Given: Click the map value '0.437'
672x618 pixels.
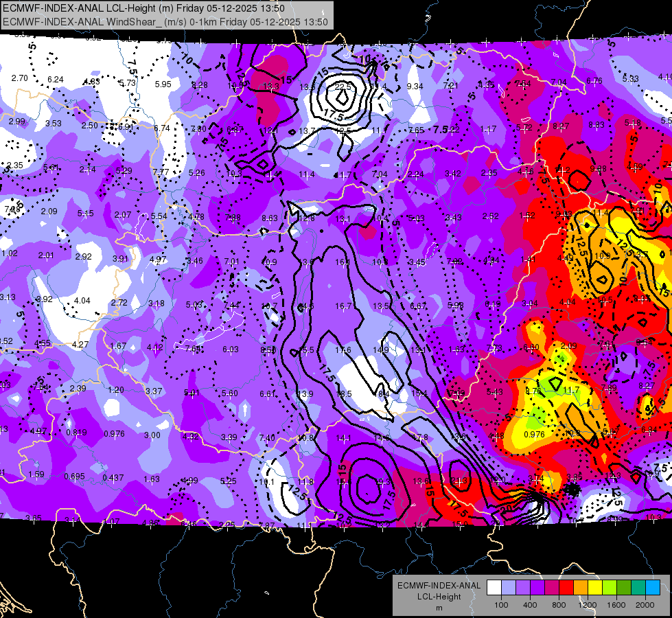Looking at the screenshot, I should [113, 477].
